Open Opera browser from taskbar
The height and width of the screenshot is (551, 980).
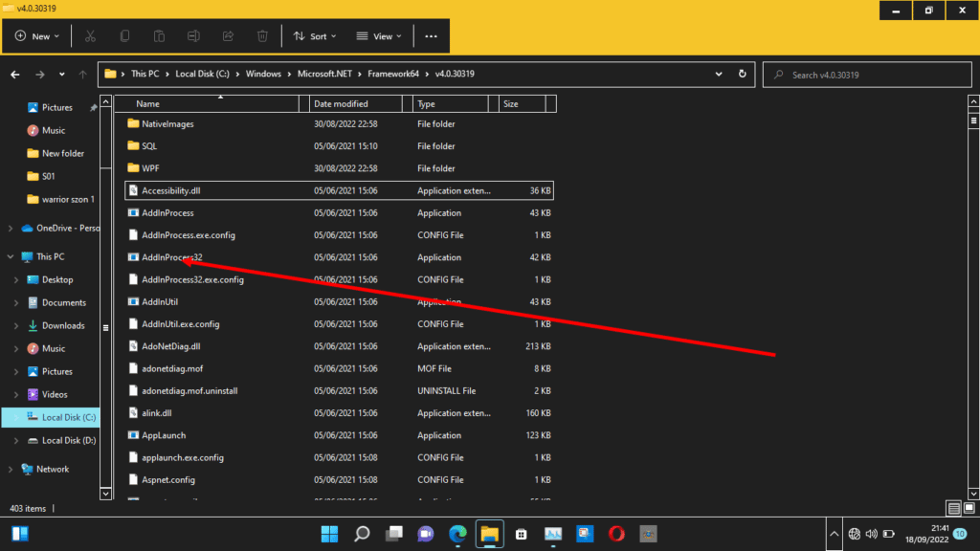pyautogui.click(x=616, y=534)
